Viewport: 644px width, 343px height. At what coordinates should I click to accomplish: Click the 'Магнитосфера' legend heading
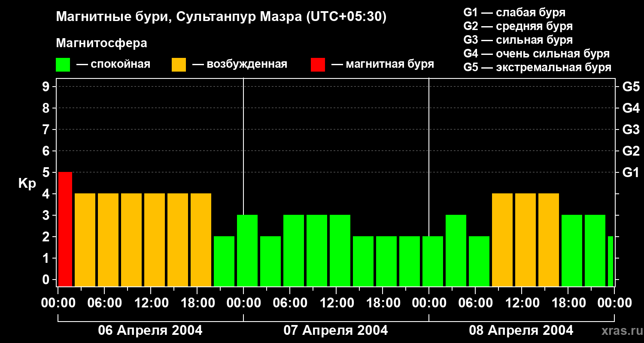[101, 43]
